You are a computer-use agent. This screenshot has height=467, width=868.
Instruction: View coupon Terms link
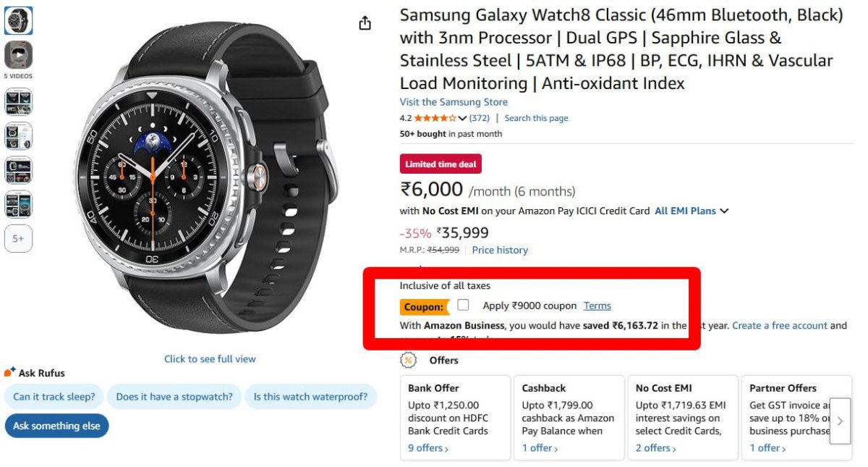pyautogui.click(x=597, y=306)
